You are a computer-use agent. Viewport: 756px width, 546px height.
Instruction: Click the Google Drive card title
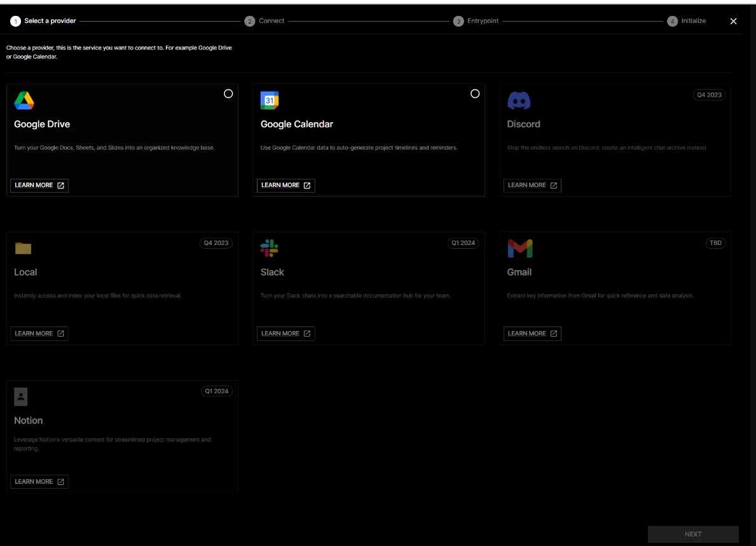click(x=42, y=124)
